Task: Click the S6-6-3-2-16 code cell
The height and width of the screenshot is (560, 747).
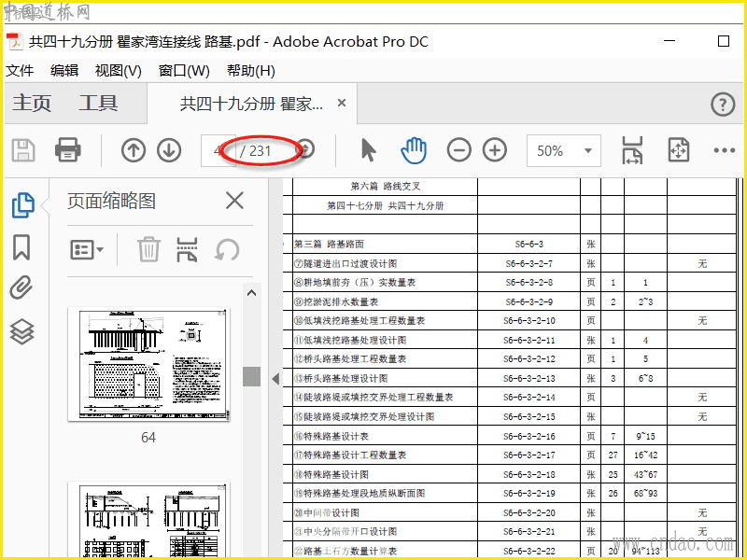Action: (x=529, y=436)
